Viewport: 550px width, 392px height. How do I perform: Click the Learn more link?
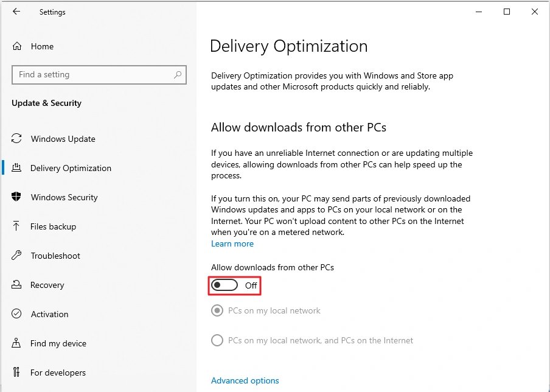pyautogui.click(x=232, y=243)
